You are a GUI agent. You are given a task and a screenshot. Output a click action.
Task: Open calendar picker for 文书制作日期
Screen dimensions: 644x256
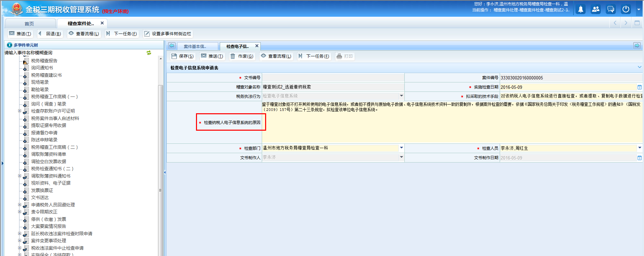640,158
